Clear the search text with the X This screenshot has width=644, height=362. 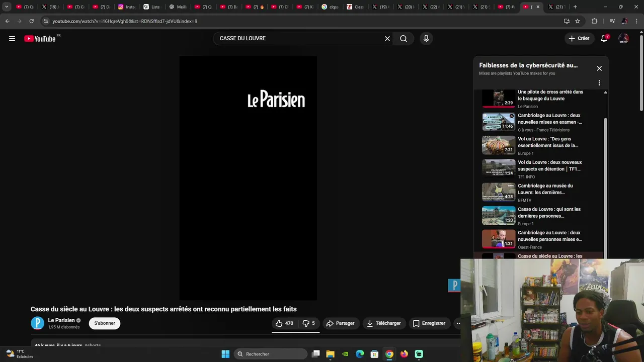387,39
